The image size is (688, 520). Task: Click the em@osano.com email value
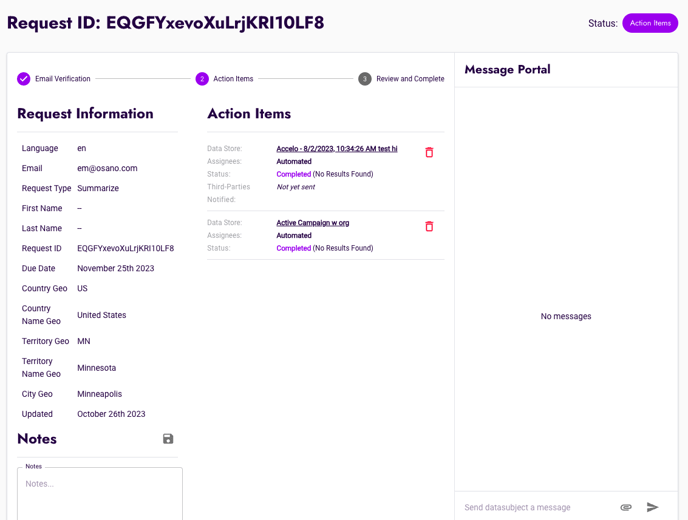107,168
